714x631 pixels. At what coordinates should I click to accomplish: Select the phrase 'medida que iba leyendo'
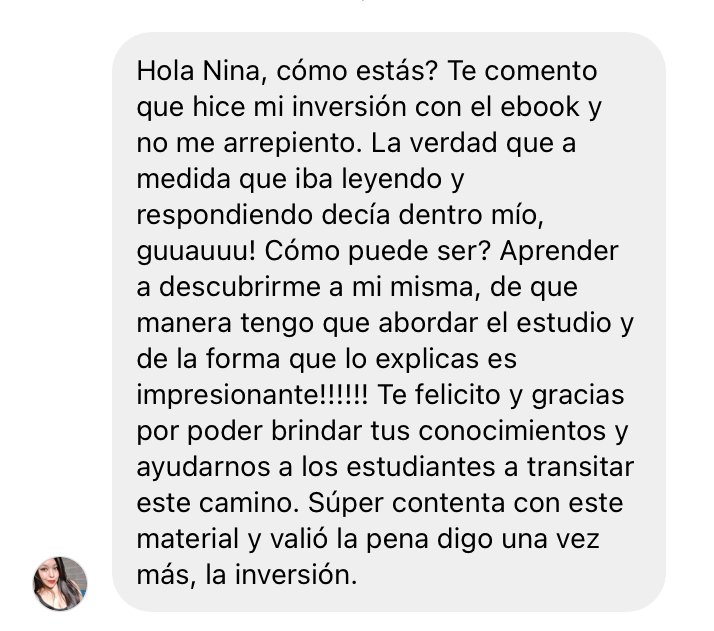click(x=290, y=179)
